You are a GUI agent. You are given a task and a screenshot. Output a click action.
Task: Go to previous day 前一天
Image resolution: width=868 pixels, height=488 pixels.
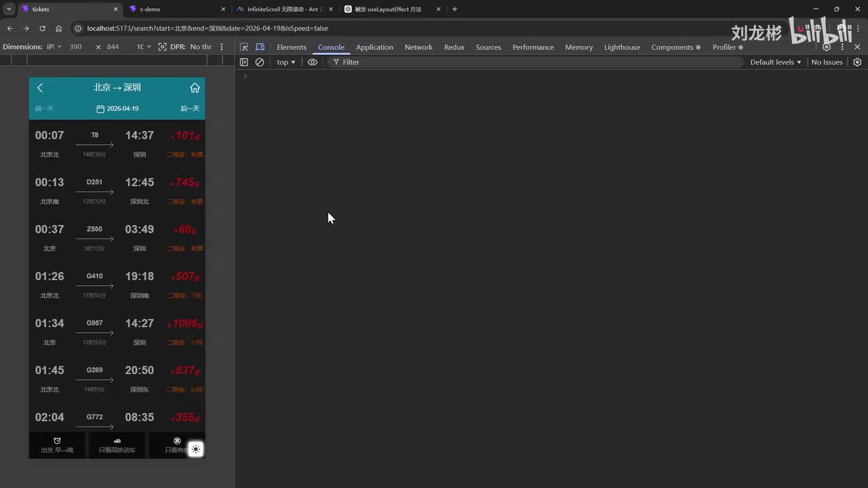pyautogui.click(x=44, y=108)
